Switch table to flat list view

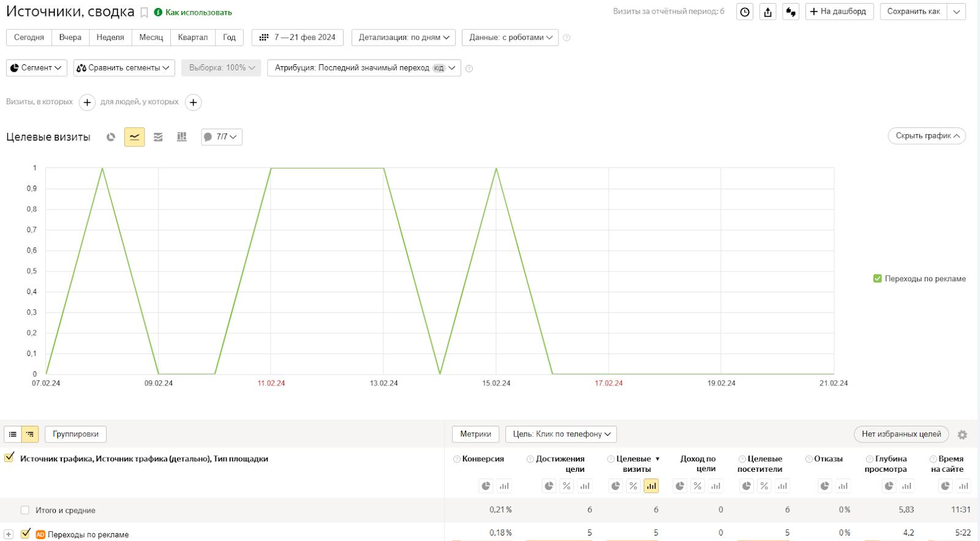click(13, 434)
